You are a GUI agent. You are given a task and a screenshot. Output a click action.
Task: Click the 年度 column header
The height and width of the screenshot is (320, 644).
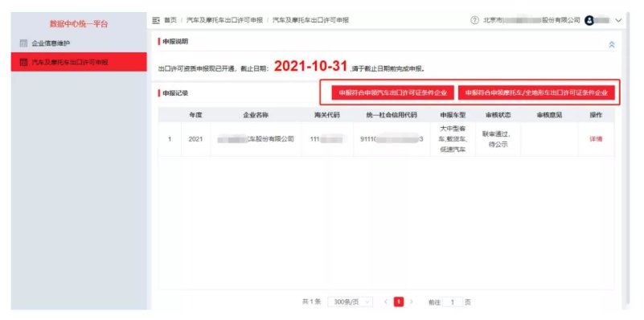[x=195, y=115]
